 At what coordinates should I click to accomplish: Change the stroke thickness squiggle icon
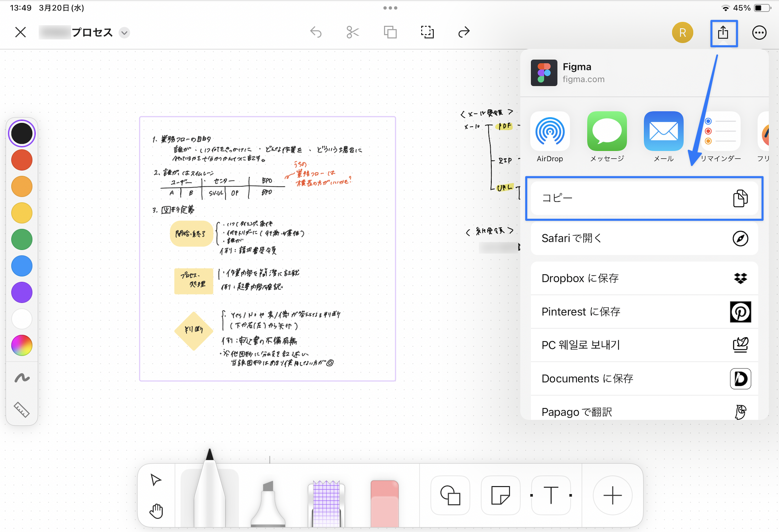coord(22,378)
